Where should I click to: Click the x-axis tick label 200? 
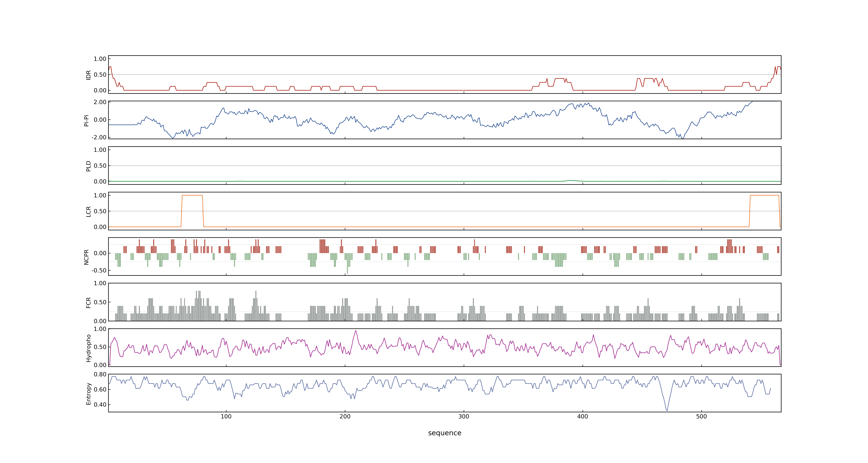click(345, 416)
